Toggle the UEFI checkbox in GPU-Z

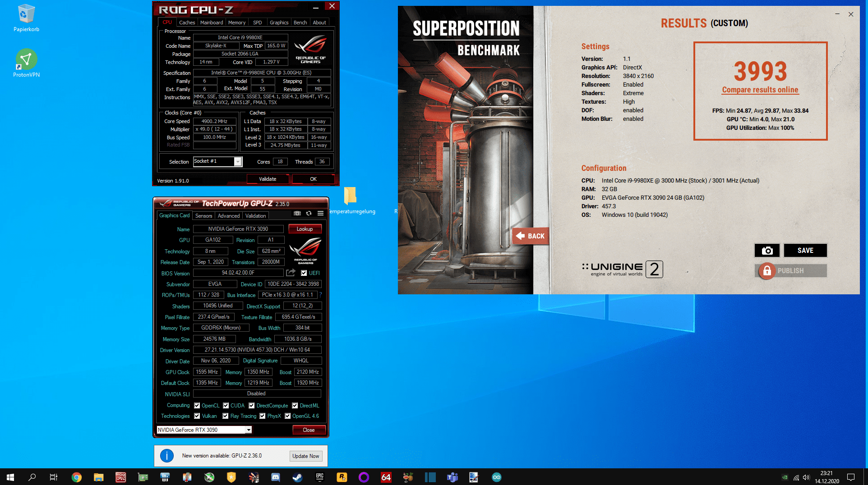[304, 273]
